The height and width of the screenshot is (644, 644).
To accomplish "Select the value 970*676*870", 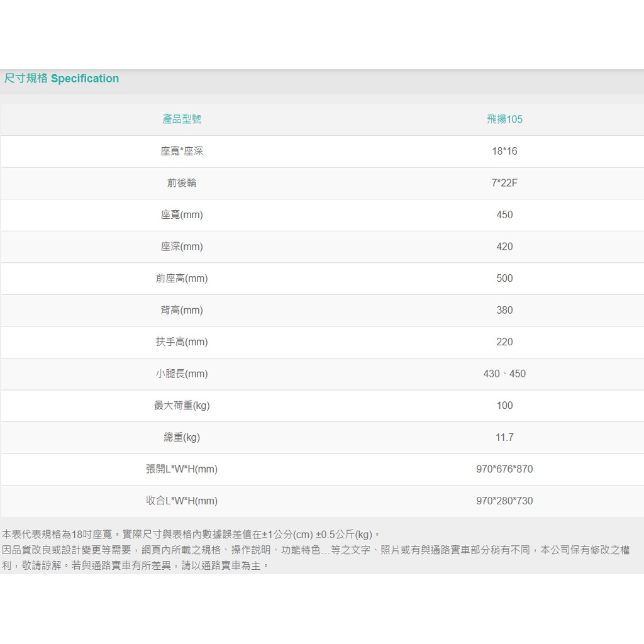I will [x=504, y=469].
